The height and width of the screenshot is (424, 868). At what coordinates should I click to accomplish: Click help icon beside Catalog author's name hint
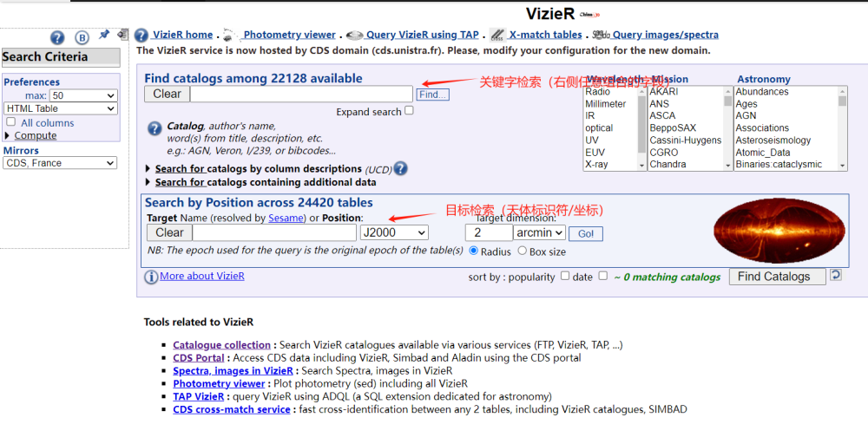pyautogui.click(x=155, y=129)
